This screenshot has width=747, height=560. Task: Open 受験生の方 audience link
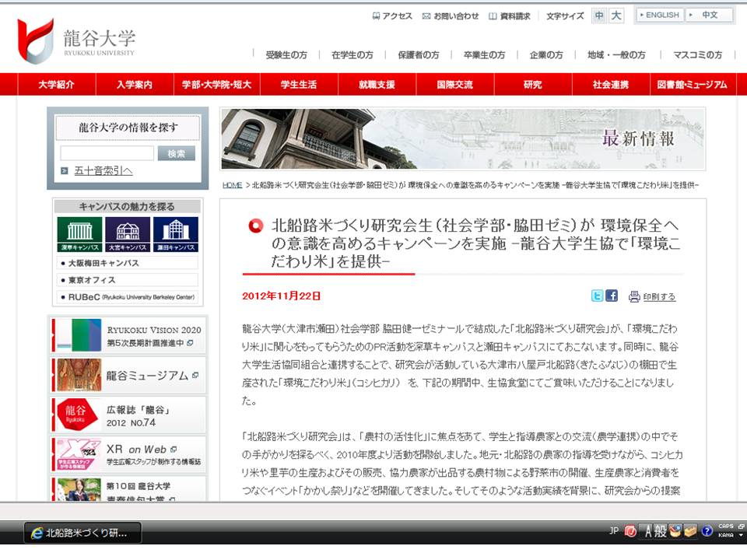coord(286,55)
